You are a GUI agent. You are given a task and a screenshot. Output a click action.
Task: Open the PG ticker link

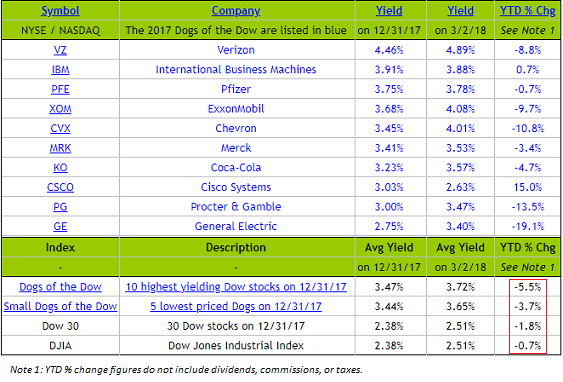point(60,207)
